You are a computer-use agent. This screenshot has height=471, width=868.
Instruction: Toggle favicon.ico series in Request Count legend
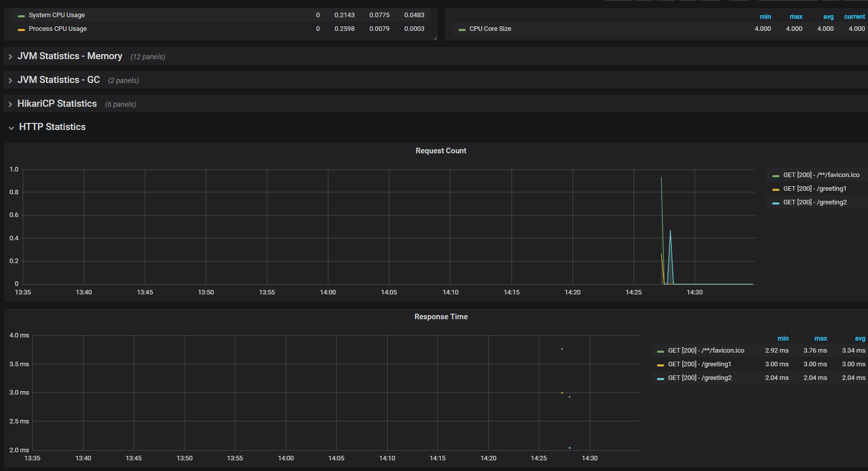click(821, 175)
